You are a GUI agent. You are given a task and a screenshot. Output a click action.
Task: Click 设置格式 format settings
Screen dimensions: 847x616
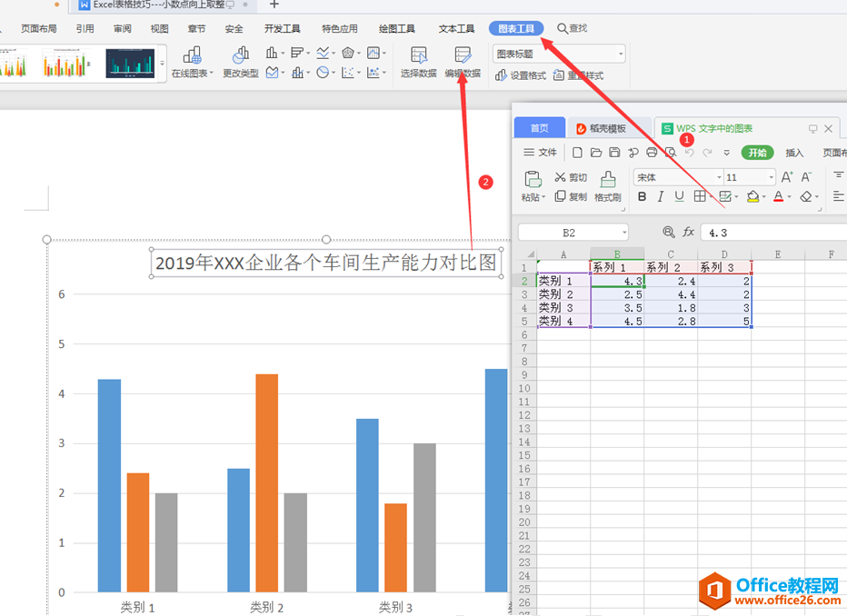(x=521, y=75)
